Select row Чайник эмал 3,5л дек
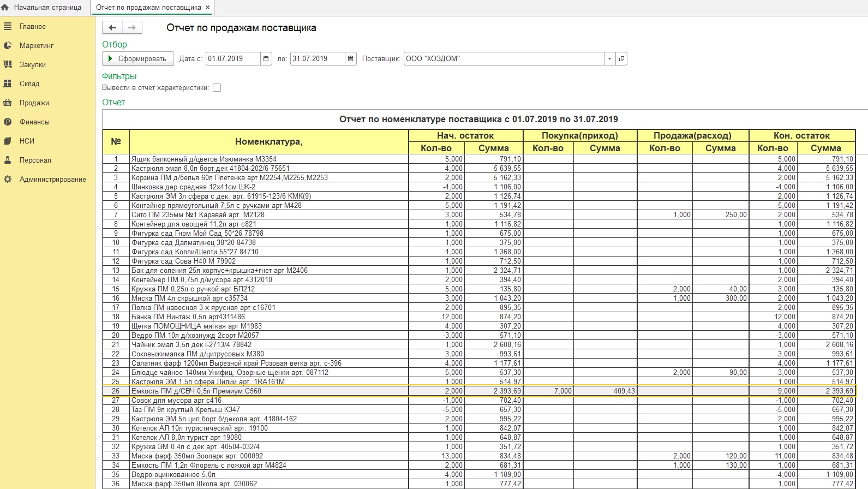Image resolution: width=868 pixels, height=489 pixels. point(479,344)
